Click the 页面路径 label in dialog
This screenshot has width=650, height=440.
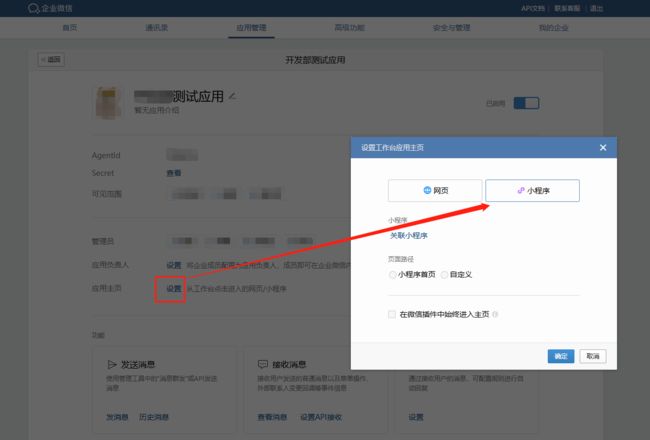400,259
